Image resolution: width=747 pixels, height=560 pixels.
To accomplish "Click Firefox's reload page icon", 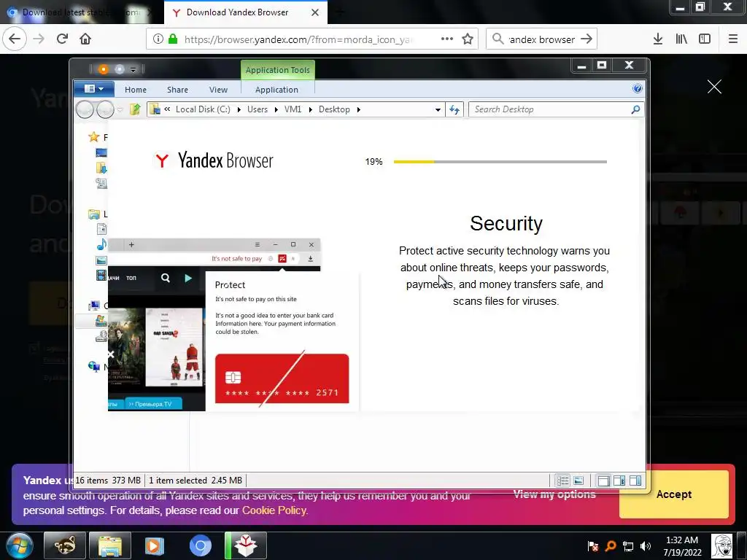I will click(62, 39).
